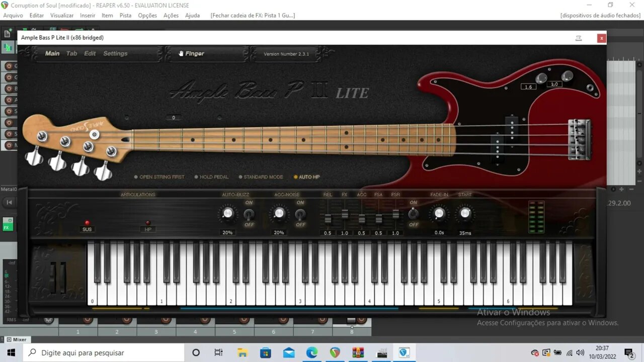The height and width of the screenshot is (362, 644).
Task: Click the new project icon in REAPER toolbar
Action: click(x=8, y=34)
